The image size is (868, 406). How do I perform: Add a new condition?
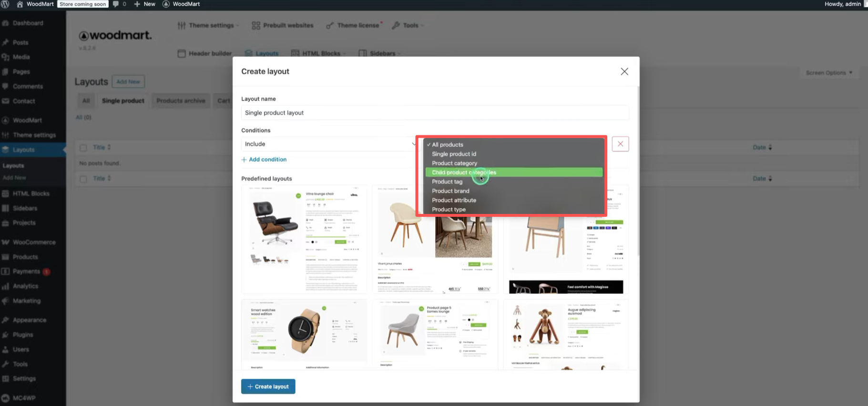pyautogui.click(x=264, y=160)
